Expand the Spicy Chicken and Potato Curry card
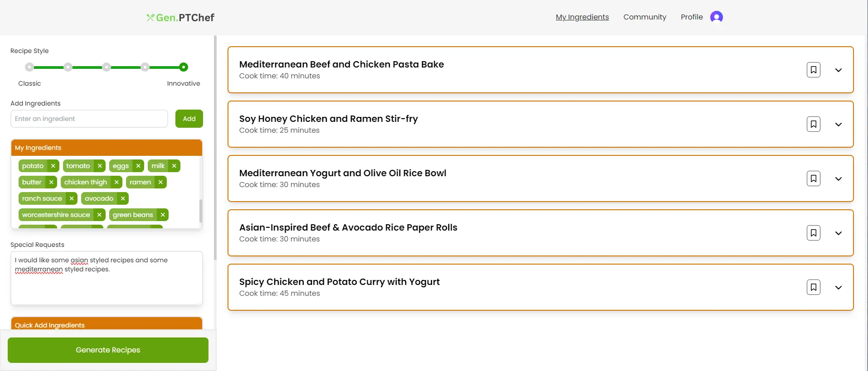868x371 pixels. pos(838,288)
